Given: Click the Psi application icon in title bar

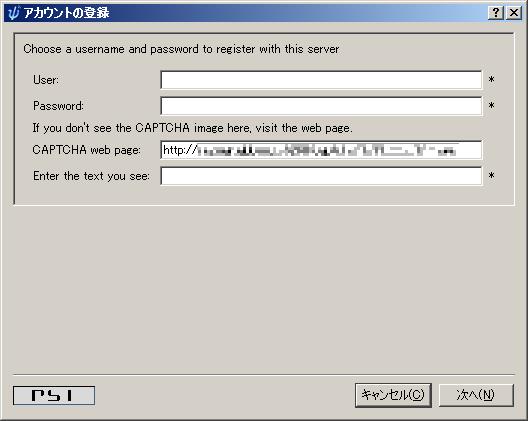Looking at the screenshot, I should click(x=13, y=13).
